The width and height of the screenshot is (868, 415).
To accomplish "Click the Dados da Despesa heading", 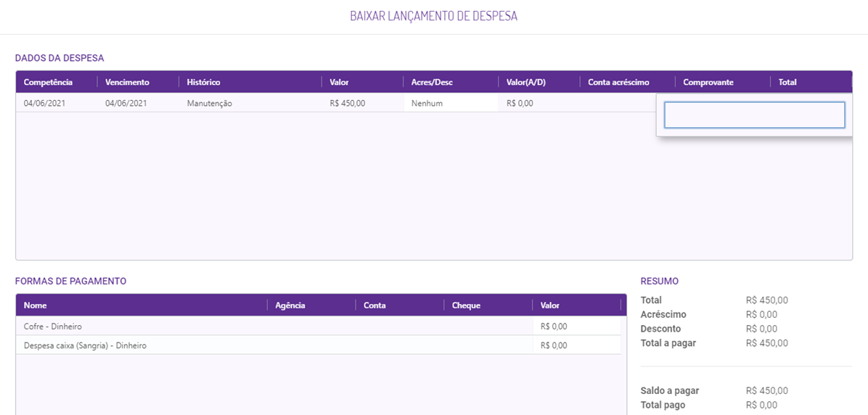I will coord(60,57).
